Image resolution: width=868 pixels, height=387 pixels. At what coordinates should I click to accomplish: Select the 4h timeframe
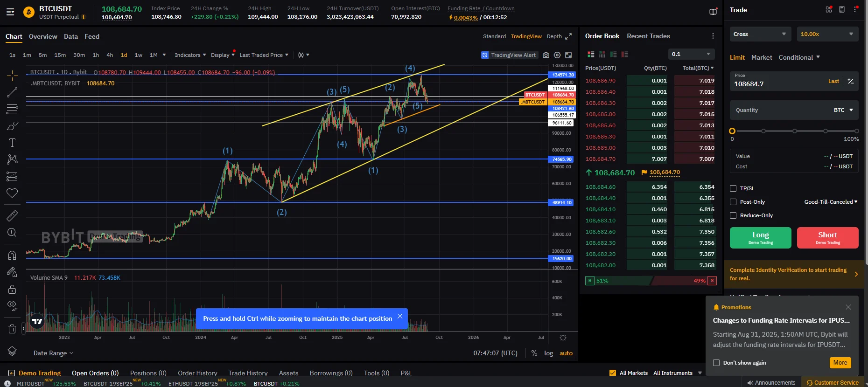pos(110,55)
